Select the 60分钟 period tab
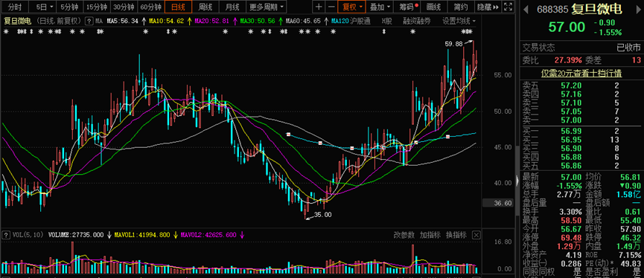 (150, 7)
